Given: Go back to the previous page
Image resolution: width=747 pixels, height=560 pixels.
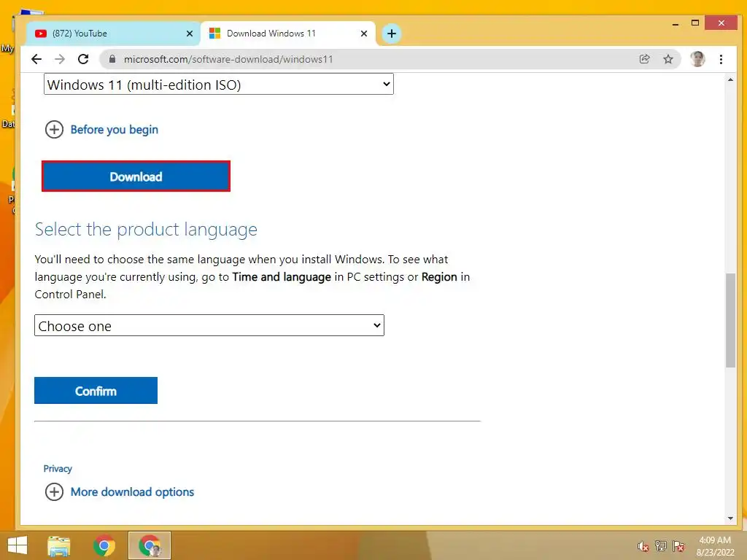Looking at the screenshot, I should (36, 59).
